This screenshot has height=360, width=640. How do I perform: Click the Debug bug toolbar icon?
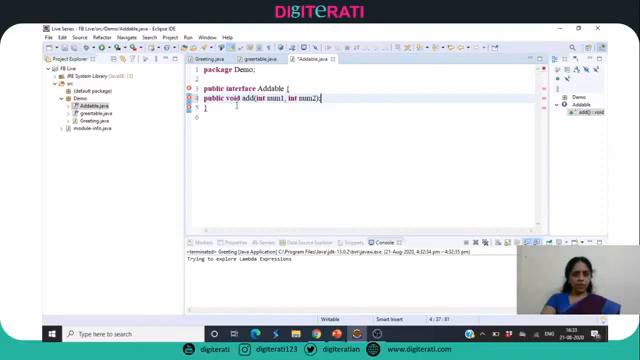pyautogui.click(x=86, y=48)
